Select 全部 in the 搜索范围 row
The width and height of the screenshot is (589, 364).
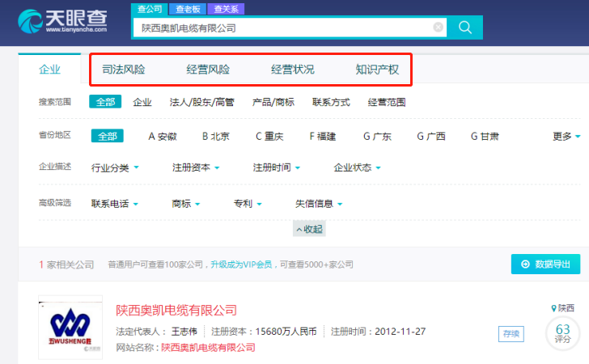[x=105, y=102]
